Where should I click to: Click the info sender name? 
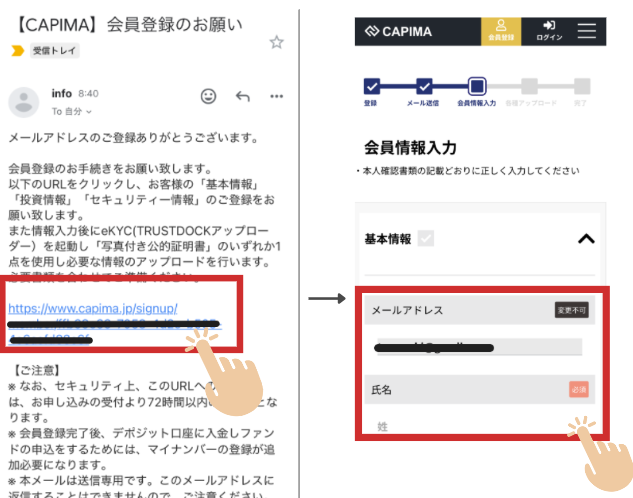click(x=62, y=94)
